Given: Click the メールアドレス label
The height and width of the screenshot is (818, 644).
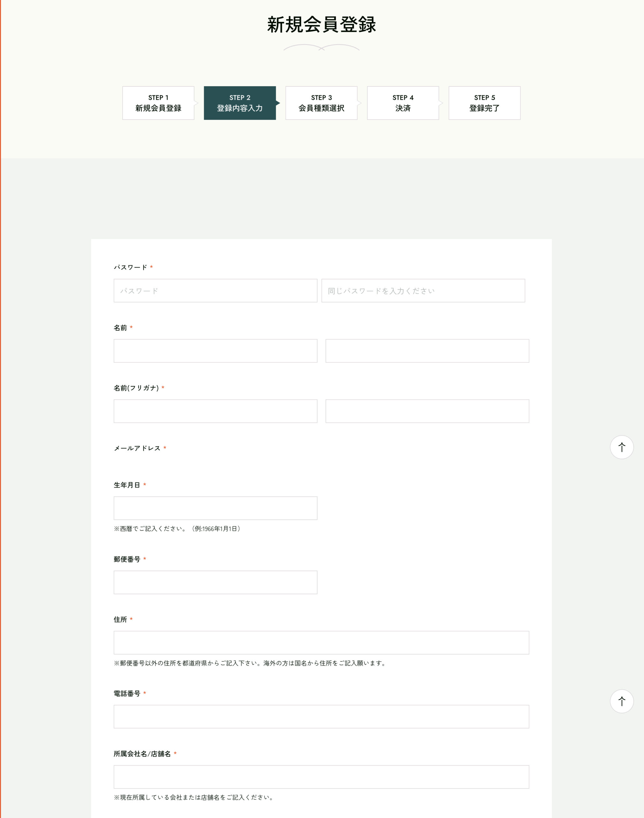Looking at the screenshot, I should 137,448.
